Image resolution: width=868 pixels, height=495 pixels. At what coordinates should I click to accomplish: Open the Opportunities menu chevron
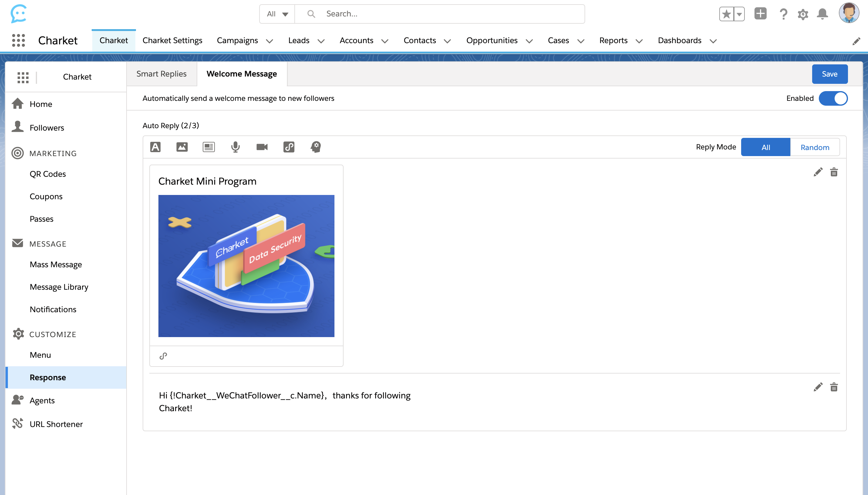pos(529,41)
